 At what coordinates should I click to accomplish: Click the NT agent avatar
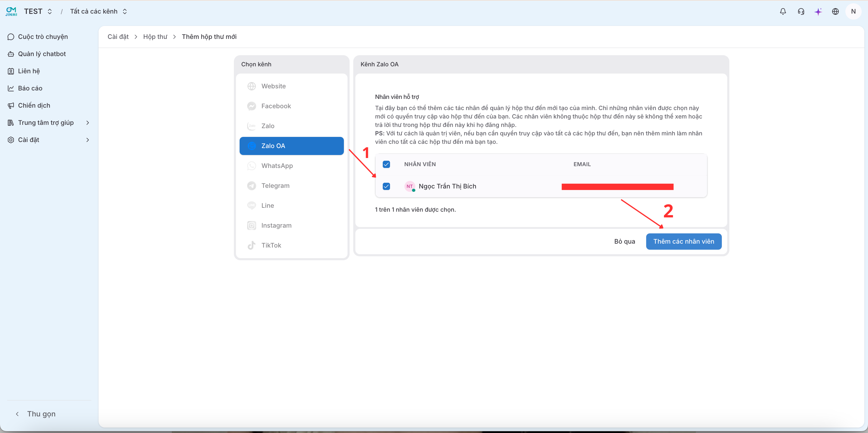point(409,186)
